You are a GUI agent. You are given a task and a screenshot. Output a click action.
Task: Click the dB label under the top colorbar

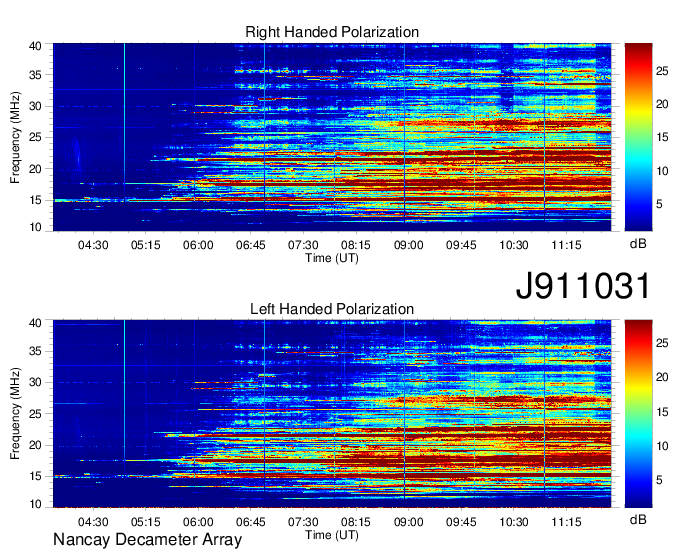pyautogui.click(x=638, y=244)
